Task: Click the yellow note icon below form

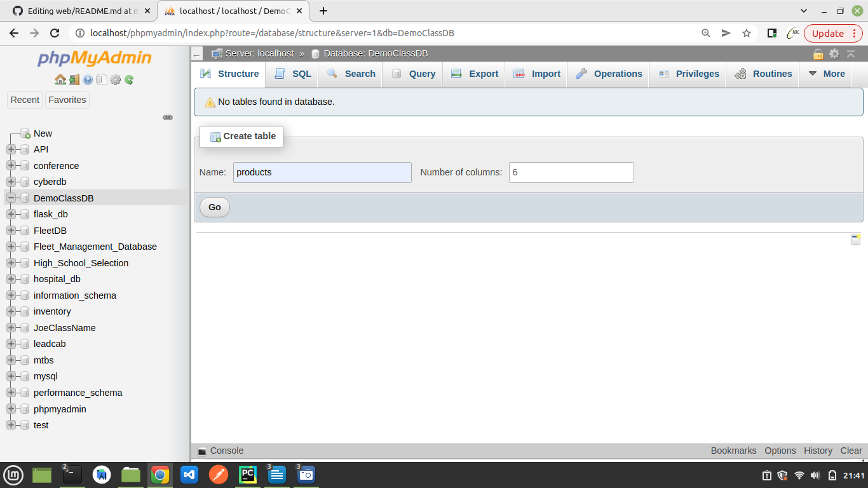Action: click(x=856, y=239)
